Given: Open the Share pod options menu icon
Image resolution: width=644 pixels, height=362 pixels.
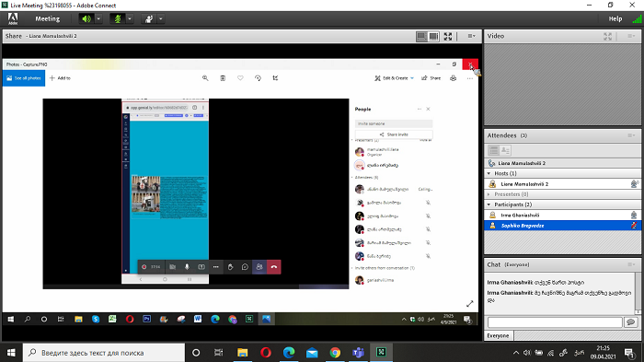Looking at the screenshot, I should (471, 36).
